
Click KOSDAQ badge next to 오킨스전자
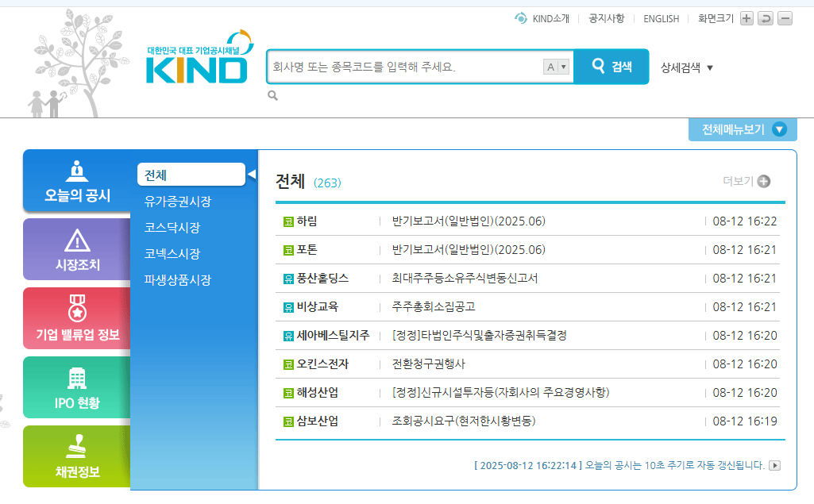288,364
